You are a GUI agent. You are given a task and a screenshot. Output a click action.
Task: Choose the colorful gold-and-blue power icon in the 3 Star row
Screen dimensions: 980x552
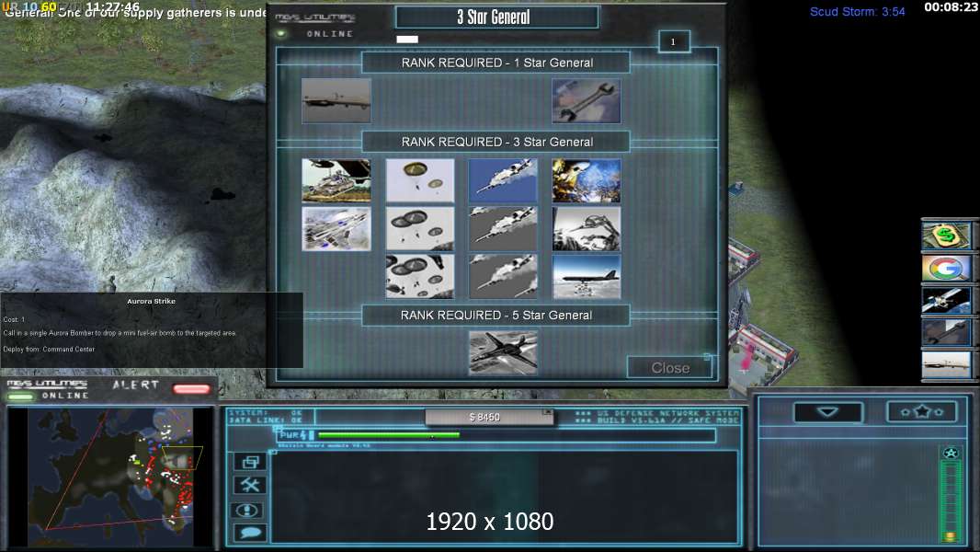(x=587, y=180)
